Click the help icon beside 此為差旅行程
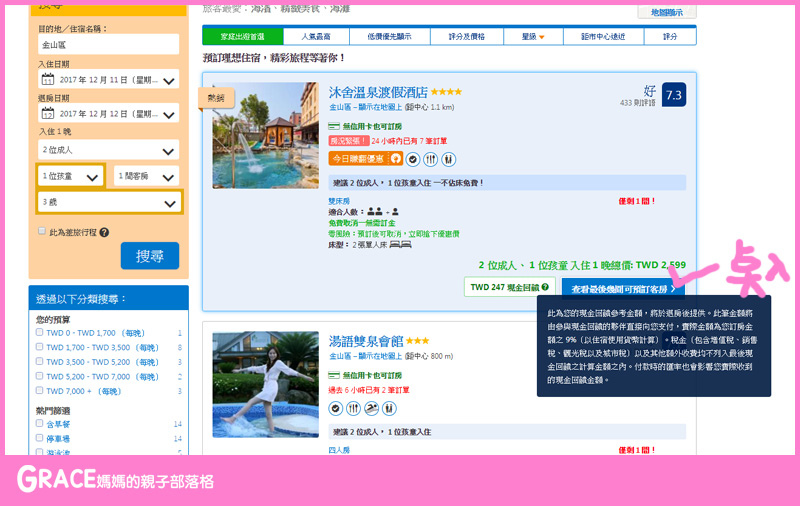800x506 pixels. 104,232
